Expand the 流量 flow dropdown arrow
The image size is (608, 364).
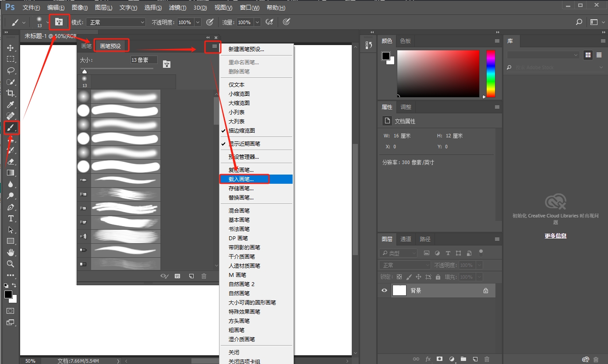click(x=257, y=22)
